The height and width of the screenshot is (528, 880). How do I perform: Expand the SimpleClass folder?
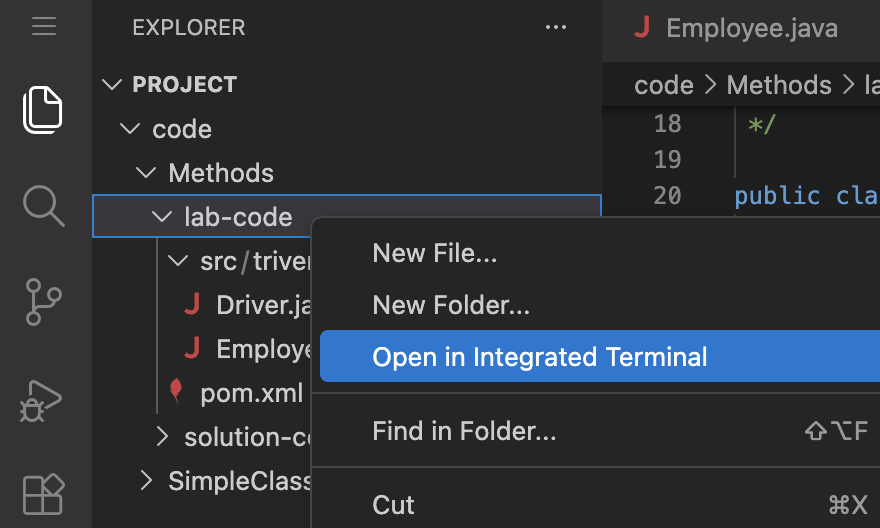(146, 481)
